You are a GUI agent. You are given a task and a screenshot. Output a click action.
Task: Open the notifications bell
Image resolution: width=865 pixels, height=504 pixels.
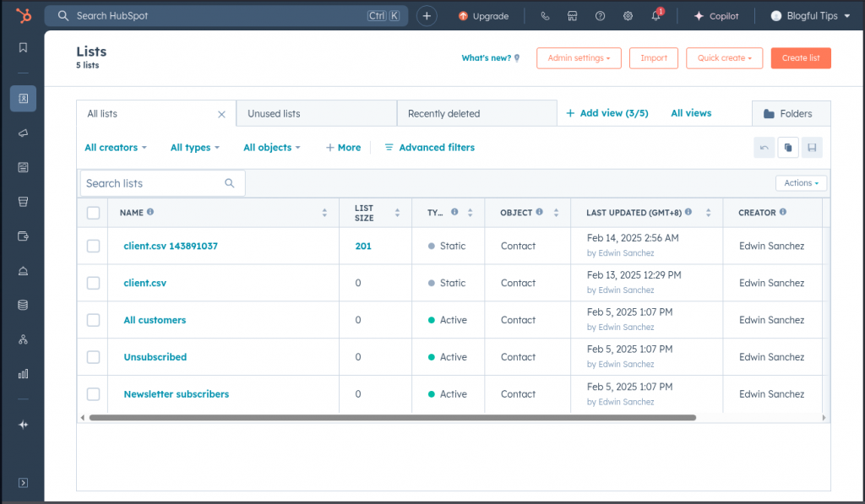point(656,15)
